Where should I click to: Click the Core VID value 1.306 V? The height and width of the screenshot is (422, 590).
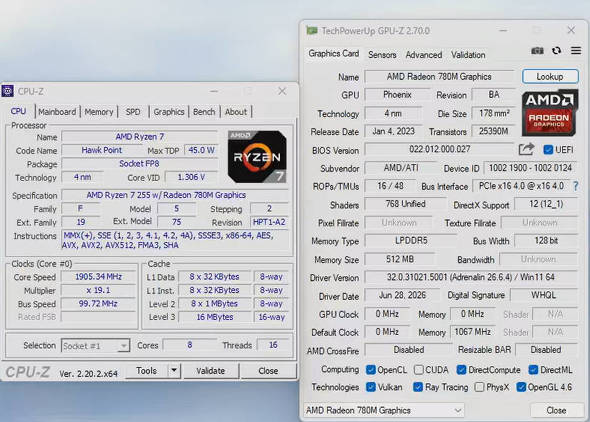coord(191,177)
